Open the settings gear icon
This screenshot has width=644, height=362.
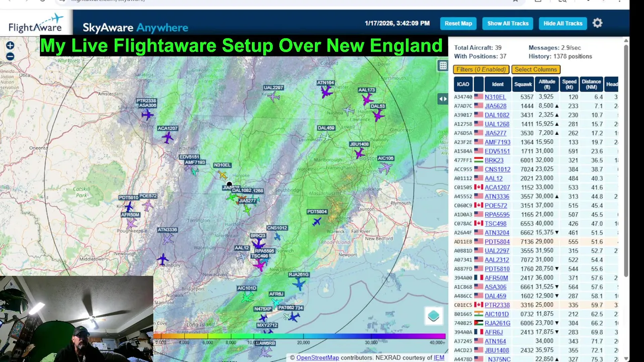click(597, 23)
